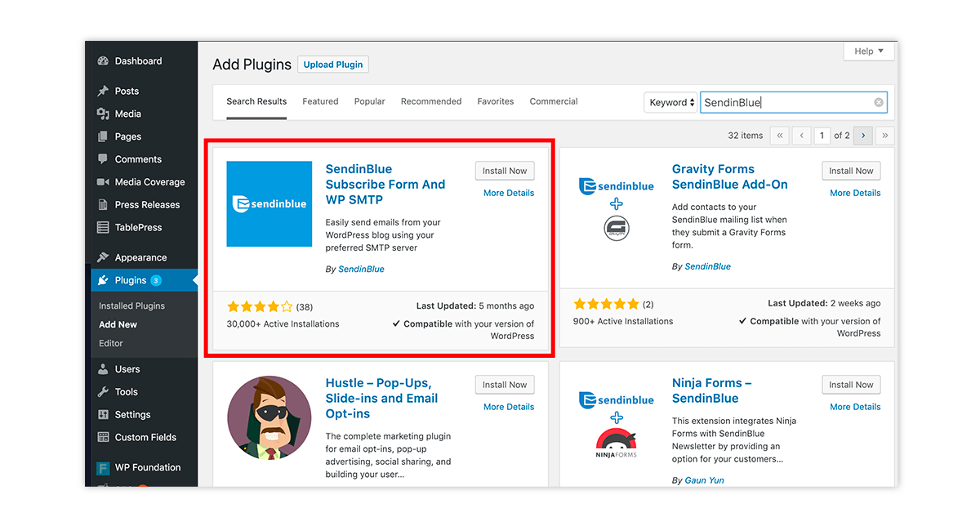Click the Tools wrench icon
Image resolution: width=980 pixels, height=513 pixels.
(103, 392)
